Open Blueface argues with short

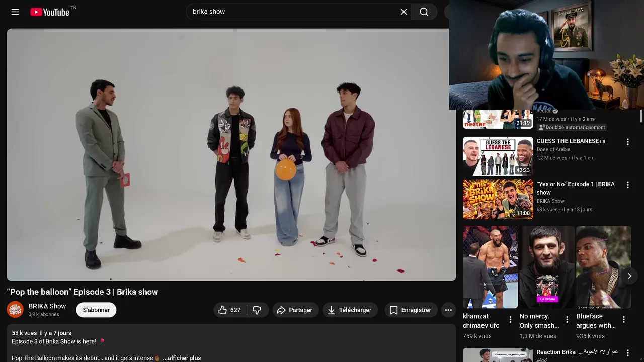coord(603,267)
